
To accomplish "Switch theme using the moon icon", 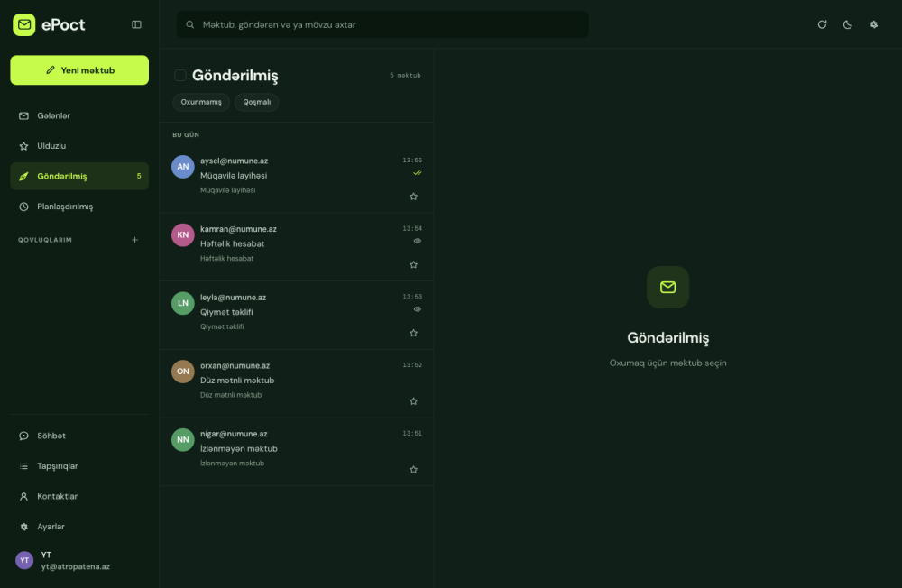I will point(847,24).
